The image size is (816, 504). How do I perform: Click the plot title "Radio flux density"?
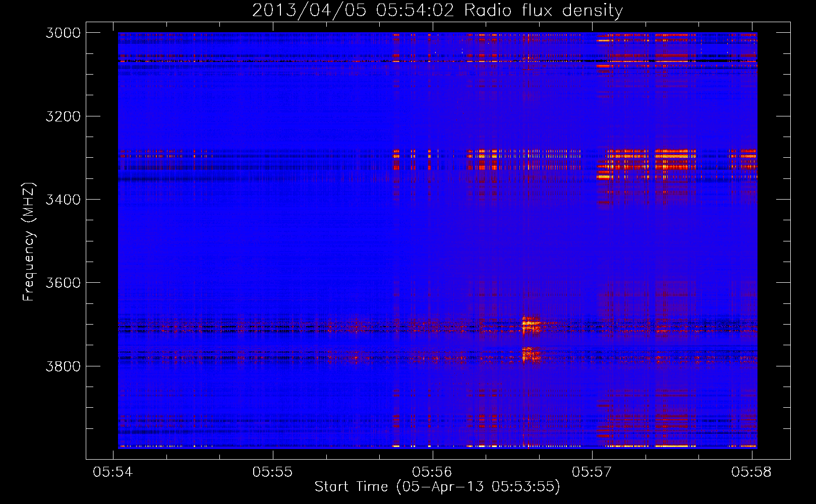543,11
